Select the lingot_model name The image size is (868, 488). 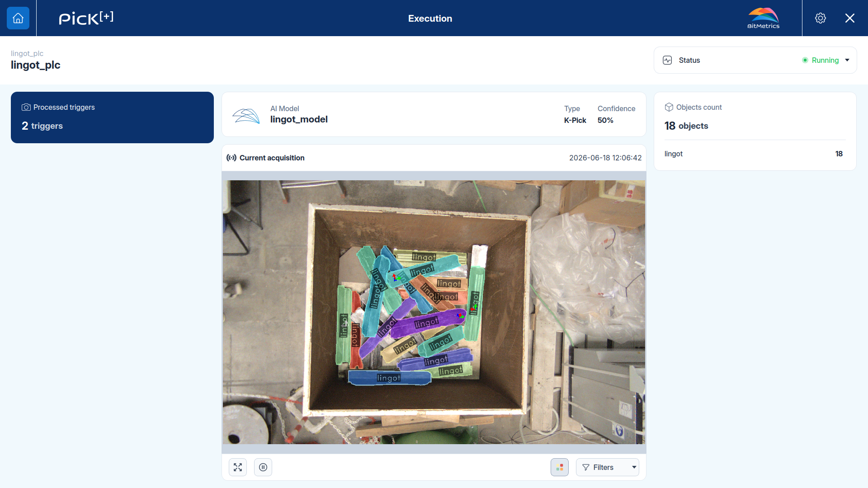[299, 119]
